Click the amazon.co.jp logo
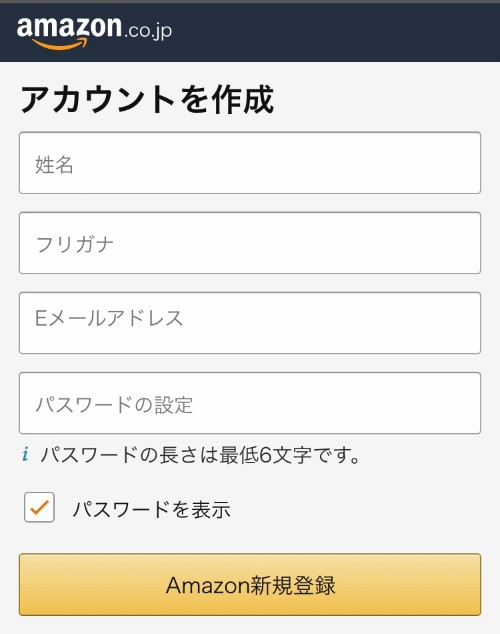The width and height of the screenshot is (500, 634). [x=94, y=33]
